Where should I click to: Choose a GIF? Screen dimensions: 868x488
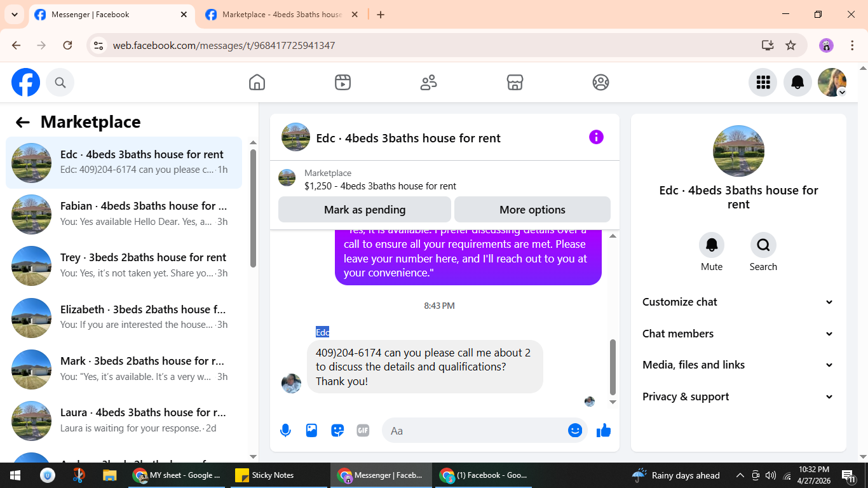[x=363, y=431]
